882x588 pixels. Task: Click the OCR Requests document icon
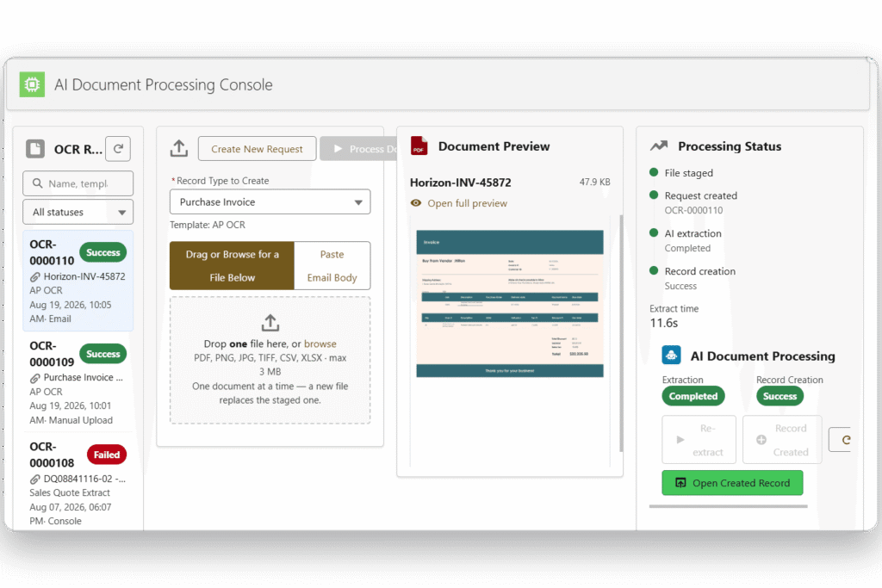pyautogui.click(x=35, y=149)
